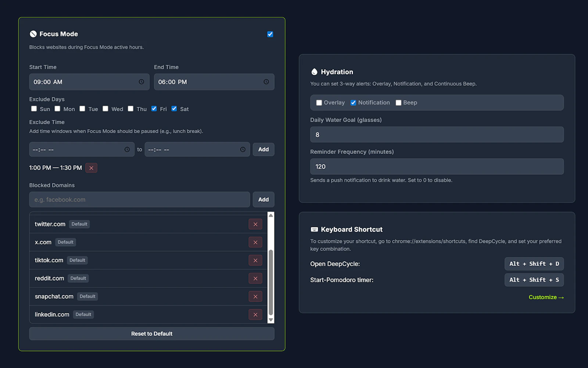588x368 pixels.
Task: Enable the Overlay alert checkbox
Action: click(x=319, y=103)
